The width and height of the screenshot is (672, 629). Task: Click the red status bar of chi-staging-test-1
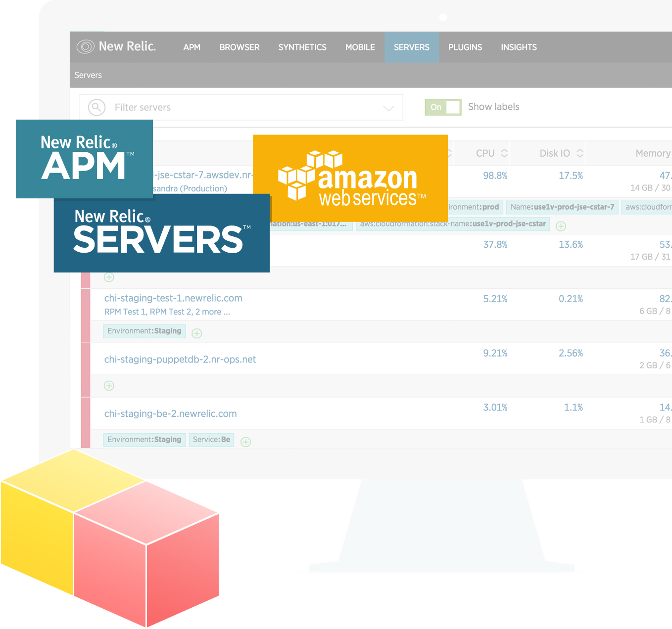(86, 315)
